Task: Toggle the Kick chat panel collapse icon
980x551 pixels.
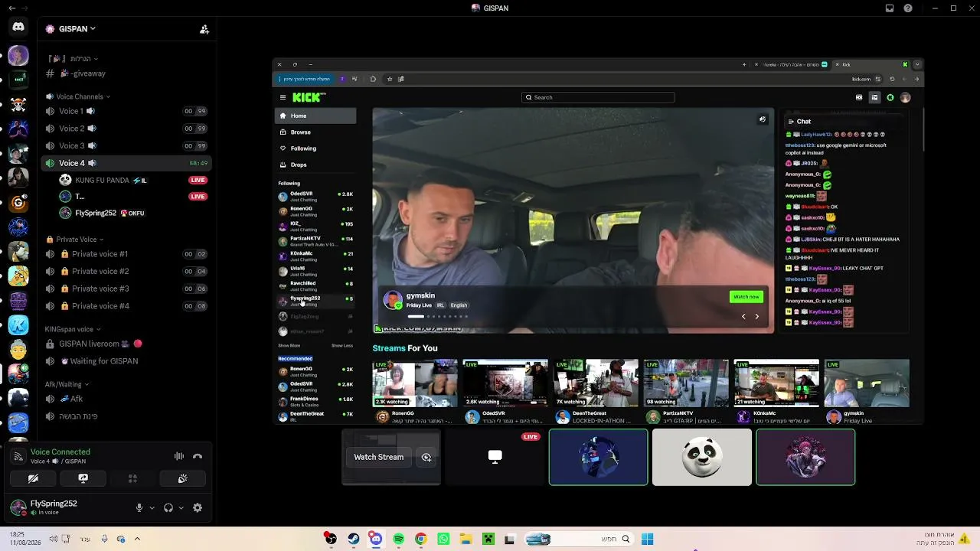Action: (x=791, y=121)
